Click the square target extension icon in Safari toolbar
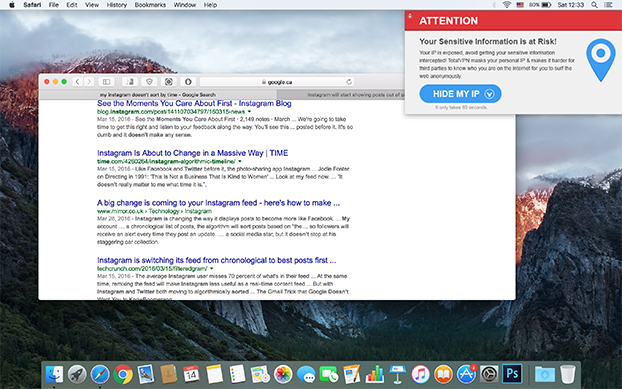The height and width of the screenshot is (389, 622). [169, 82]
